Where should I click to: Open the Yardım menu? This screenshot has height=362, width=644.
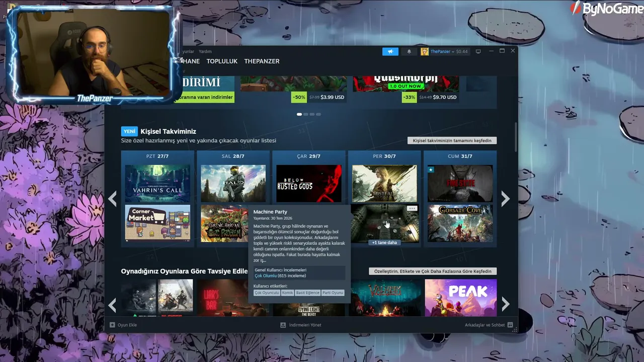(205, 51)
